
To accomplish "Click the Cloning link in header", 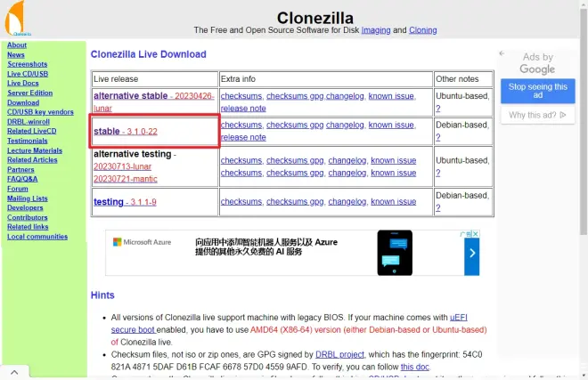I will click(x=423, y=30).
